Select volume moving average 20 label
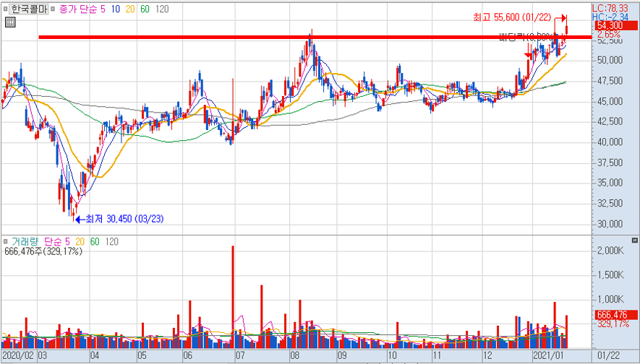The image size is (640, 364). 80,242
